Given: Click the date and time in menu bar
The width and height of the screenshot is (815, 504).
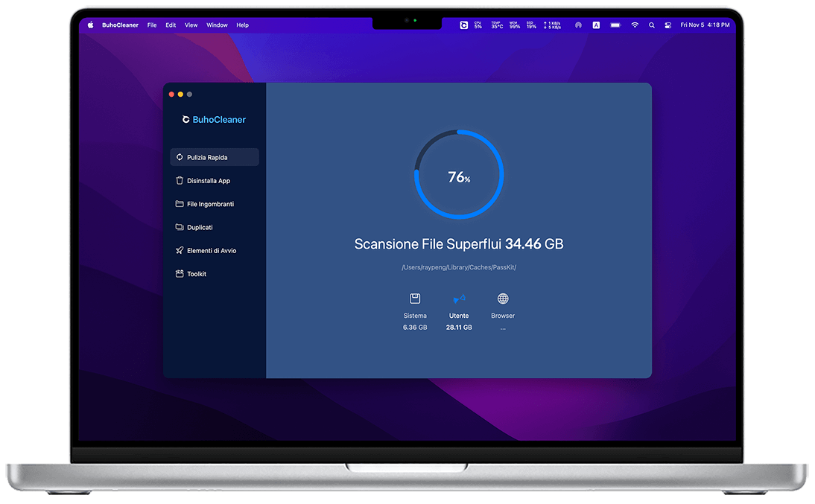Looking at the screenshot, I should tap(705, 25).
